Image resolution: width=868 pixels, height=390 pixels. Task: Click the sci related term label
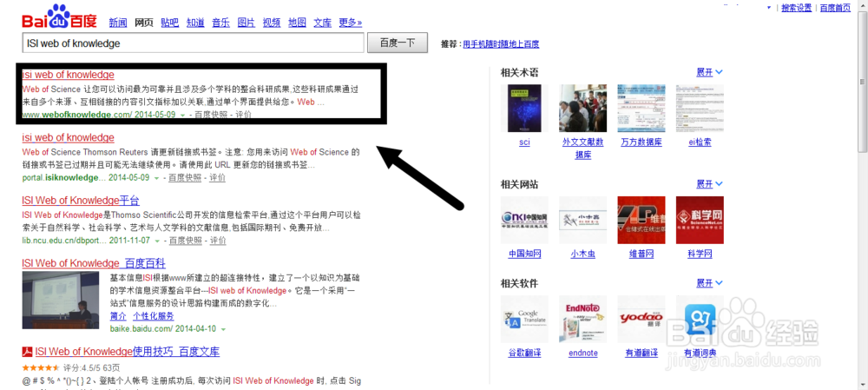click(x=524, y=142)
